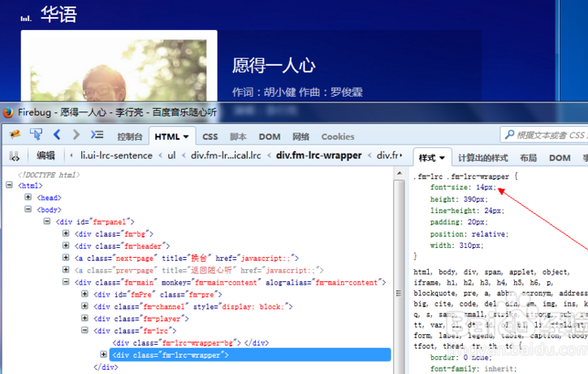Collapse the body node
The image size is (588, 374).
28,209
